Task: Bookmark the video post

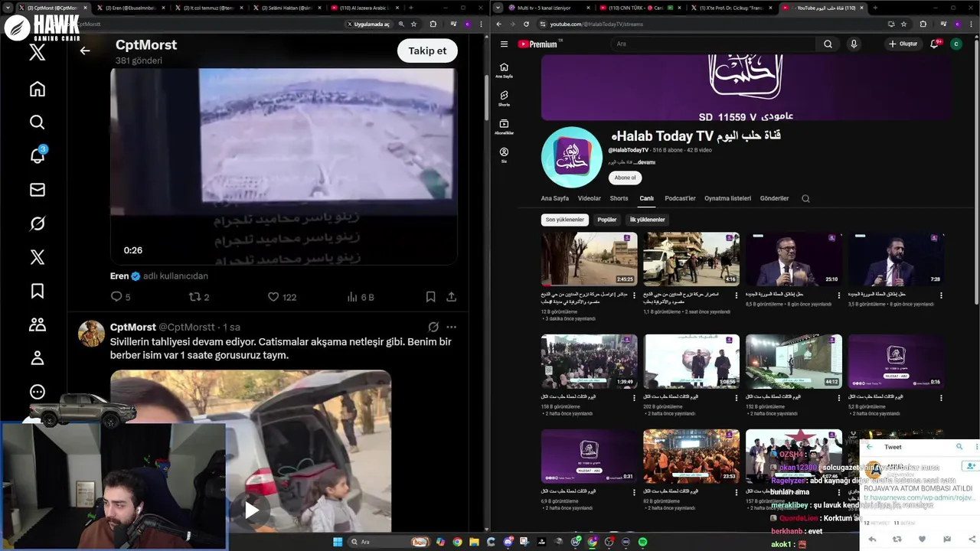Action: point(430,297)
